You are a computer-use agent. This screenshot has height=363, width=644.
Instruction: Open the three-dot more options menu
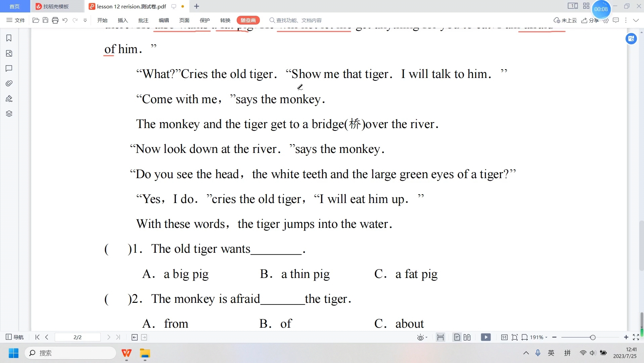point(626,20)
